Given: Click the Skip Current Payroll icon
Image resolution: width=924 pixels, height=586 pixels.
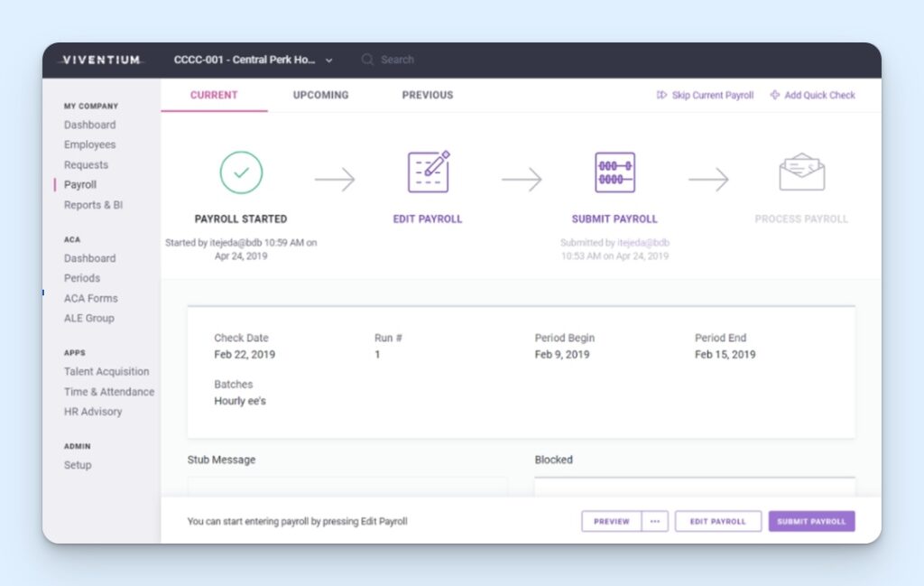Looking at the screenshot, I should tap(661, 95).
